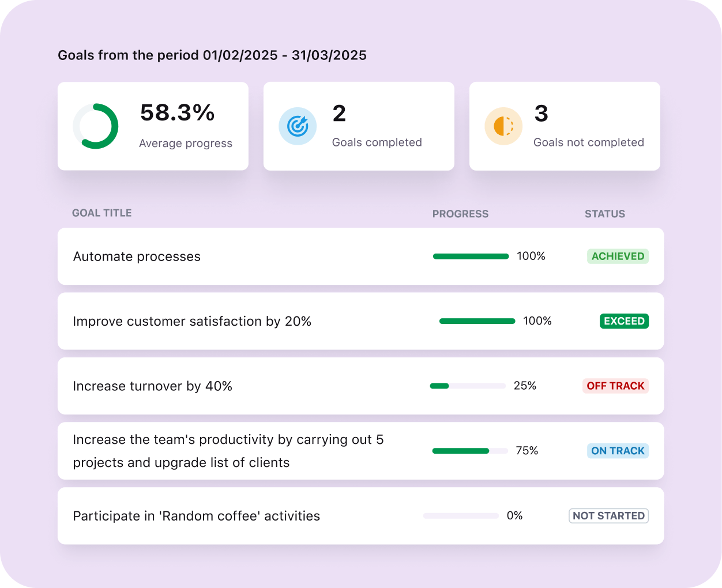Click the empty progress bar for Random coffee
This screenshot has width=722, height=588.
click(461, 516)
